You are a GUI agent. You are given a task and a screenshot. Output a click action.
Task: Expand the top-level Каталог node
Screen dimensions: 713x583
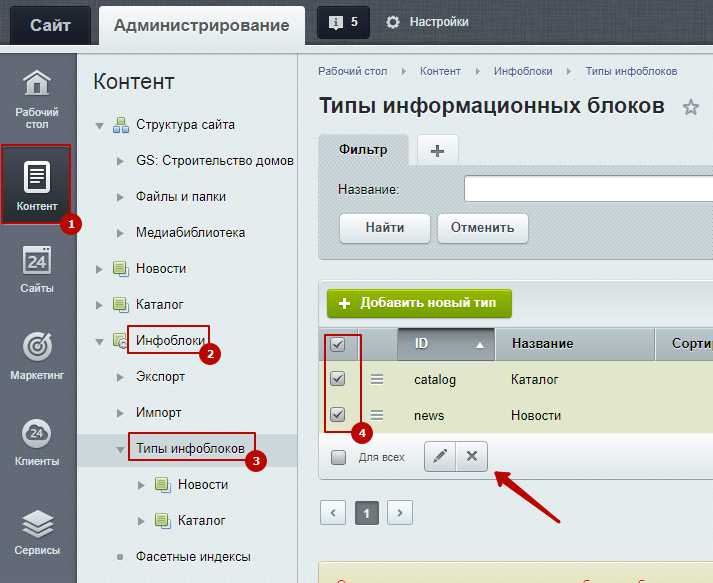click(x=99, y=305)
